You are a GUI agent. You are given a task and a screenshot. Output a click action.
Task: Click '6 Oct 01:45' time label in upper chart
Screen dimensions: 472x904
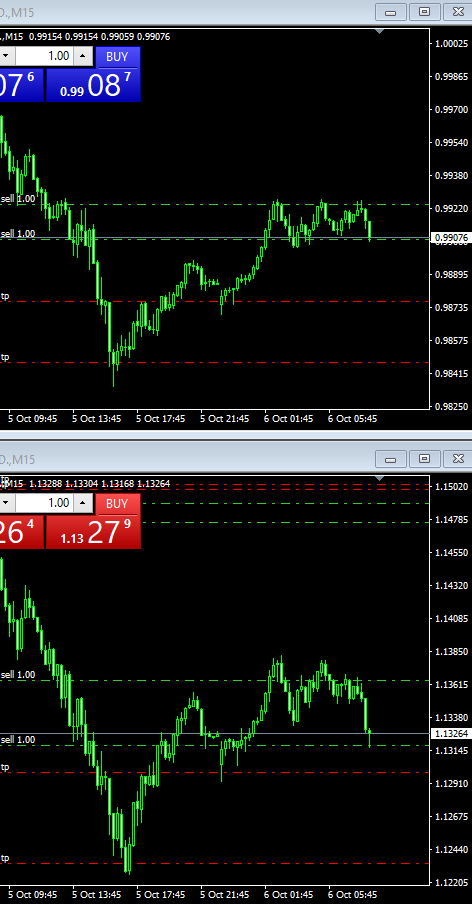pyautogui.click(x=289, y=419)
